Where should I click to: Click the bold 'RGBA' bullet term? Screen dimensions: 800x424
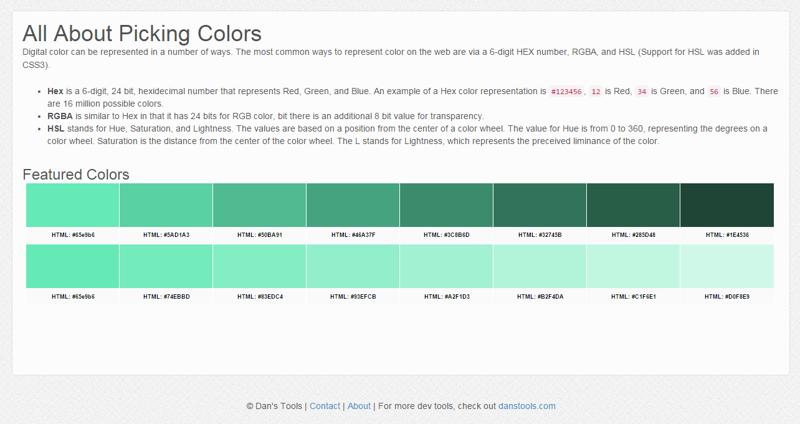pos(60,116)
